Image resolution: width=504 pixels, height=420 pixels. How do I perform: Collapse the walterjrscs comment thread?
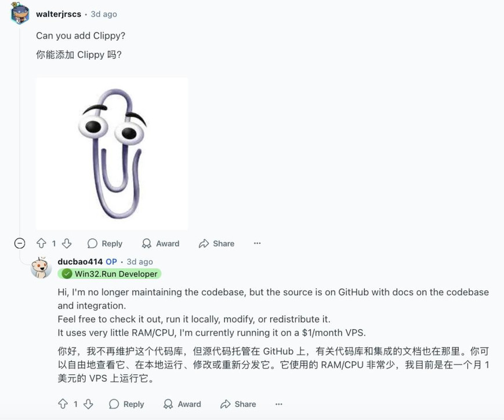coord(20,243)
